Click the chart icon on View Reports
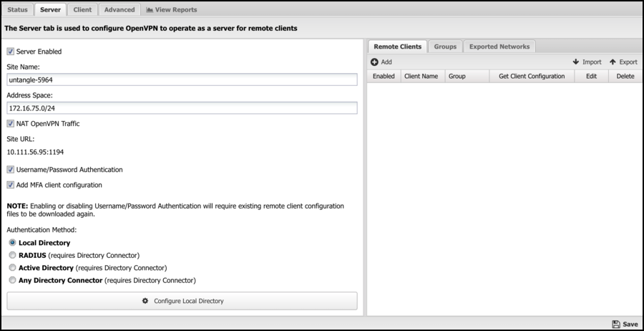Screen dimensions: 644x331 150,9
